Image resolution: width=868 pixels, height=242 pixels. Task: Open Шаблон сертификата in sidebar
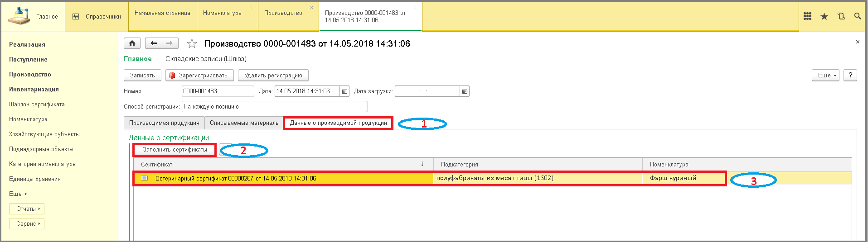(x=37, y=104)
